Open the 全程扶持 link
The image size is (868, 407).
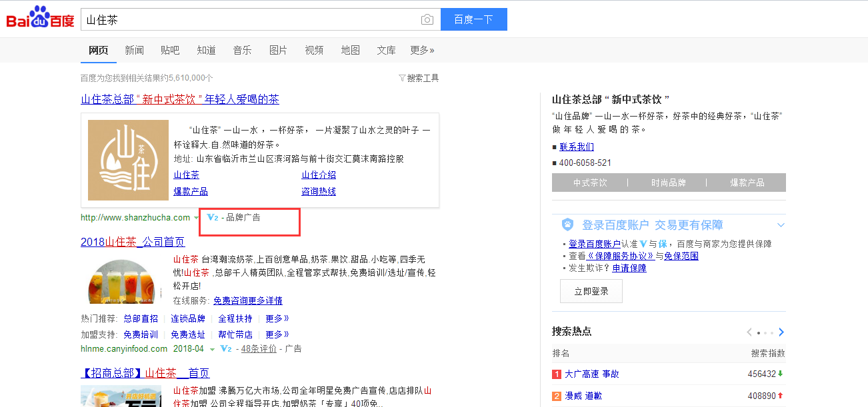pos(235,318)
